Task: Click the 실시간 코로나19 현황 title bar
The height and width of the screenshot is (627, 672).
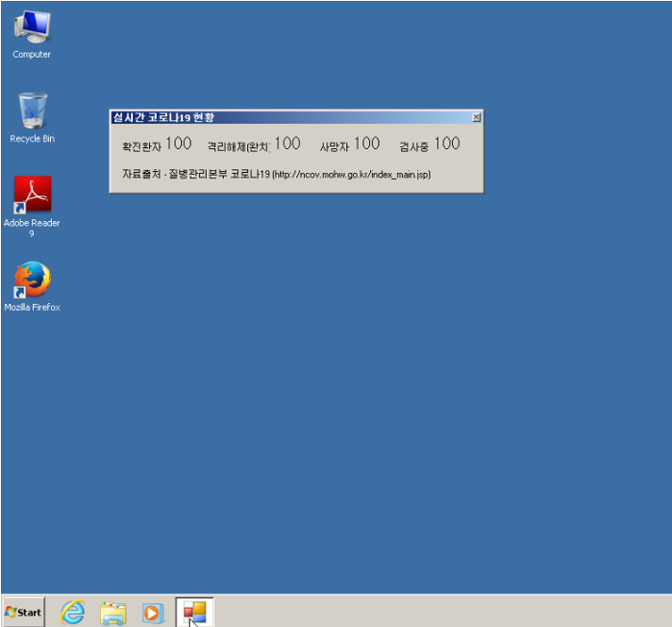Action: 283,117
